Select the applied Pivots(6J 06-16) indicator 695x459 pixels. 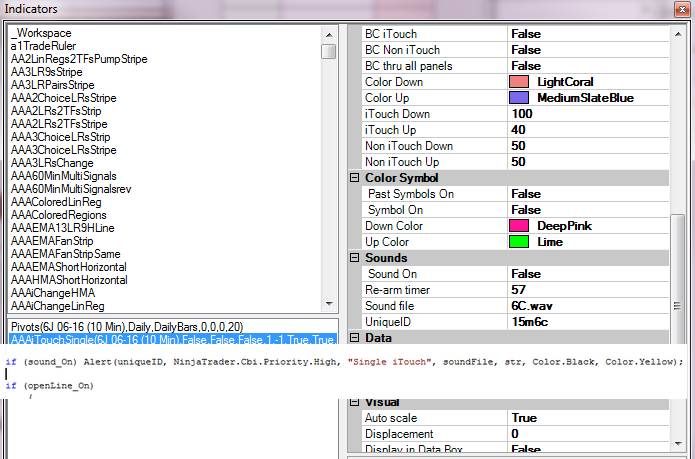click(x=127, y=327)
